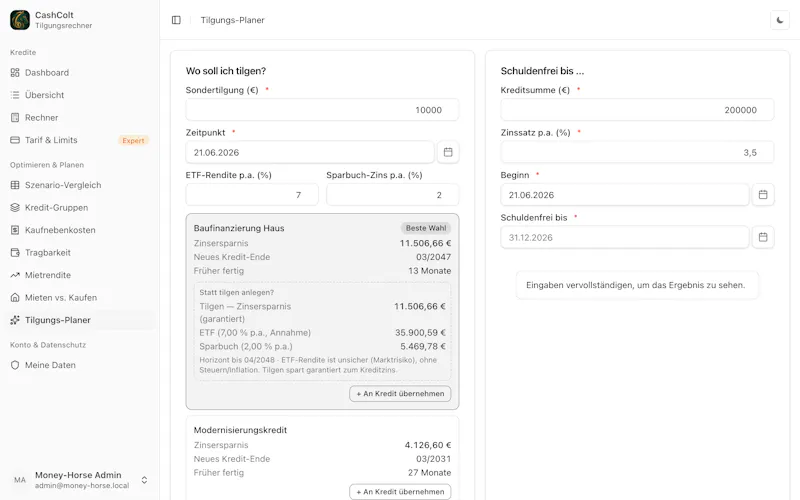This screenshot has height=500, width=800.
Task: Toggle the sidebar panel icon
Action: click(x=176, y=20)
